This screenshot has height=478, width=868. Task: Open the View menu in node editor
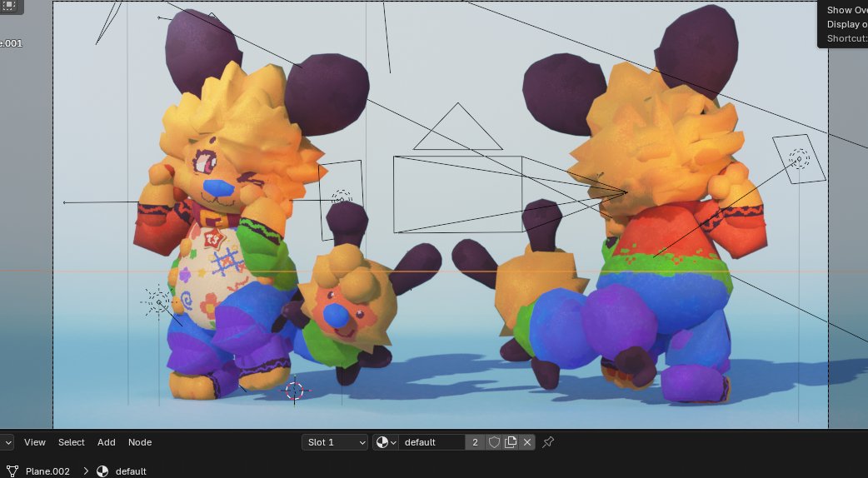pyautogui.click(x=34, y=442)
